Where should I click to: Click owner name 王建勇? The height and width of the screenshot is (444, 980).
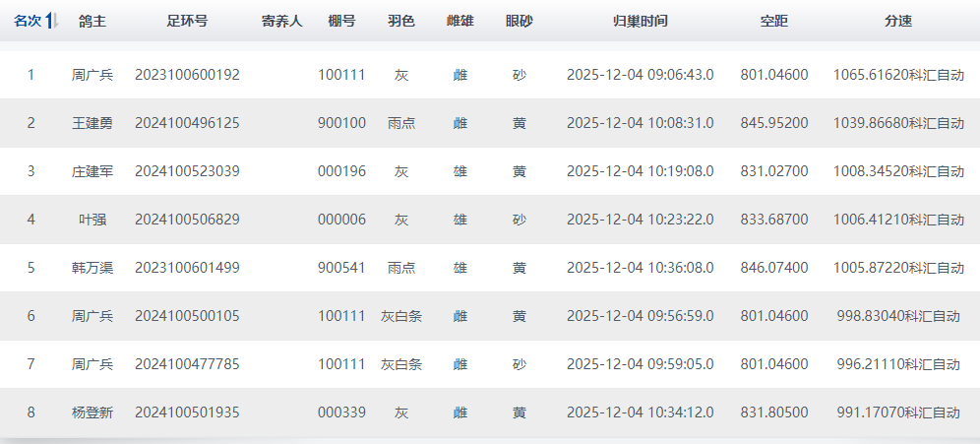coord(92,123)
